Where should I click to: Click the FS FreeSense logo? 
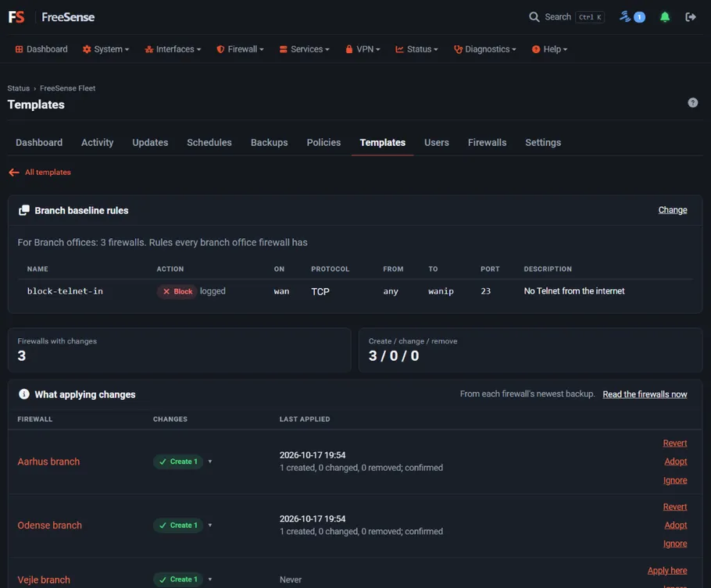[52, 17]
